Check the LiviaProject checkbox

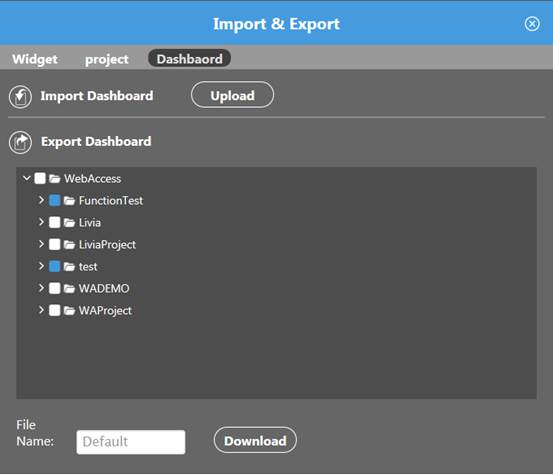pos(55,244)
